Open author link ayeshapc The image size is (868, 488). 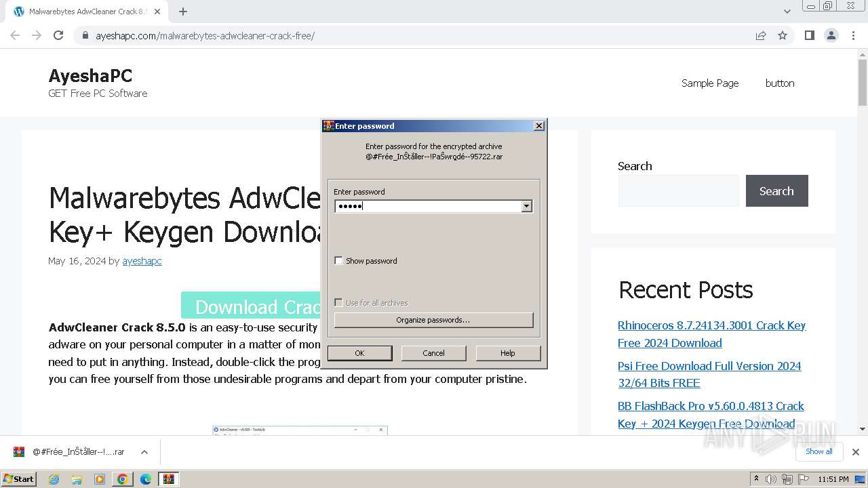click(142, 261)
